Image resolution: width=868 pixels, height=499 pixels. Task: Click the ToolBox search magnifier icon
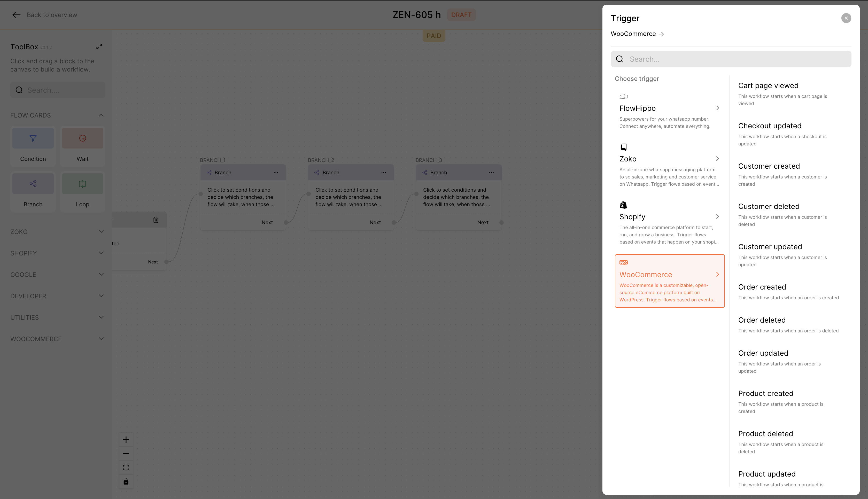19,90
